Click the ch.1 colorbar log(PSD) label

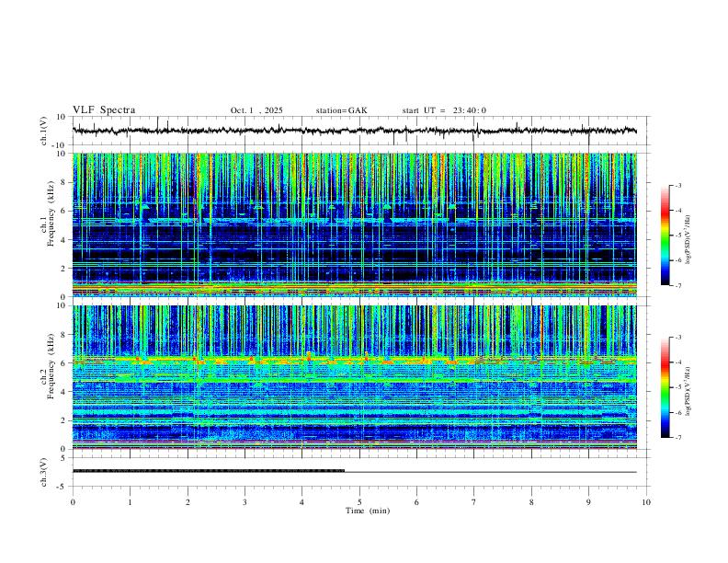coord(688,239)
